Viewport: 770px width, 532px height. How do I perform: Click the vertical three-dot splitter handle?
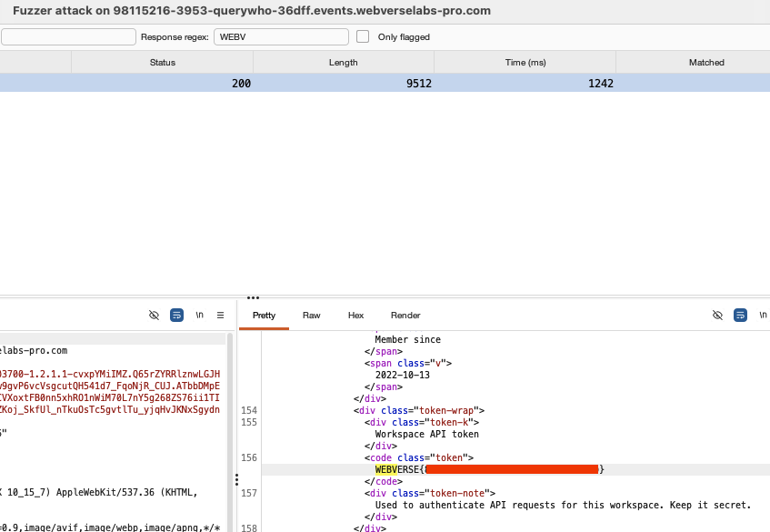coord(236,479)
